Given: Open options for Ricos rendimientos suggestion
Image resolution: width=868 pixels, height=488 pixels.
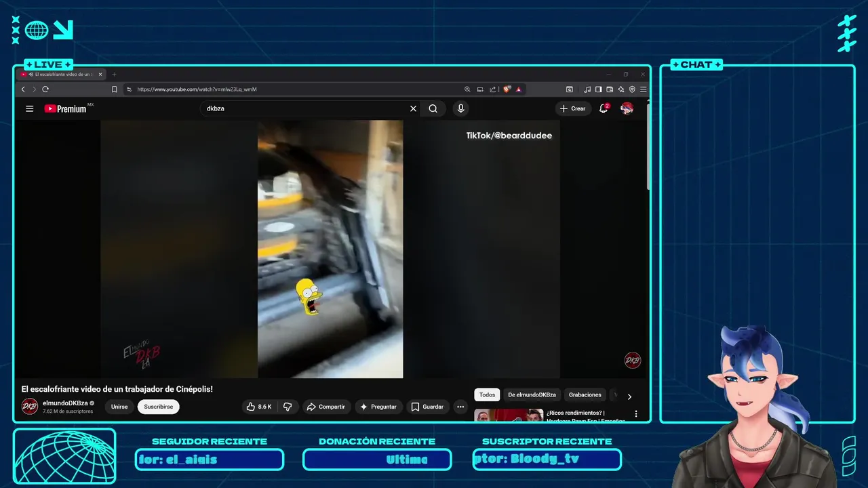Looking at the screenshot, I should 636,413.
